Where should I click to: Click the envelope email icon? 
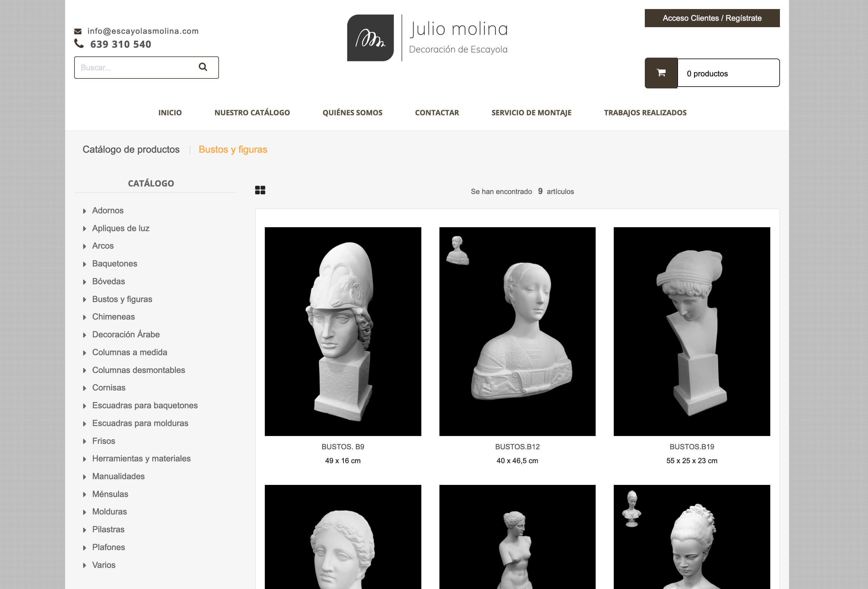pyautogui.click(x=78, y=31)
